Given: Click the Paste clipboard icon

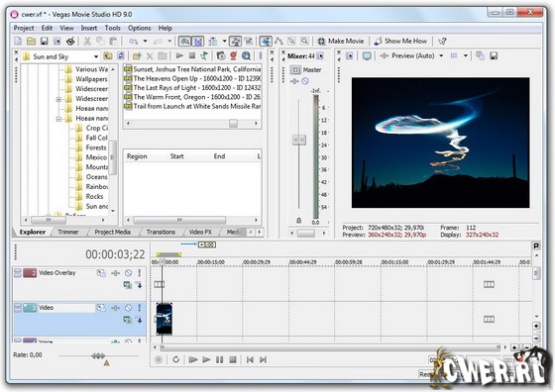Looking at the screenshot, I should (113, 42).
